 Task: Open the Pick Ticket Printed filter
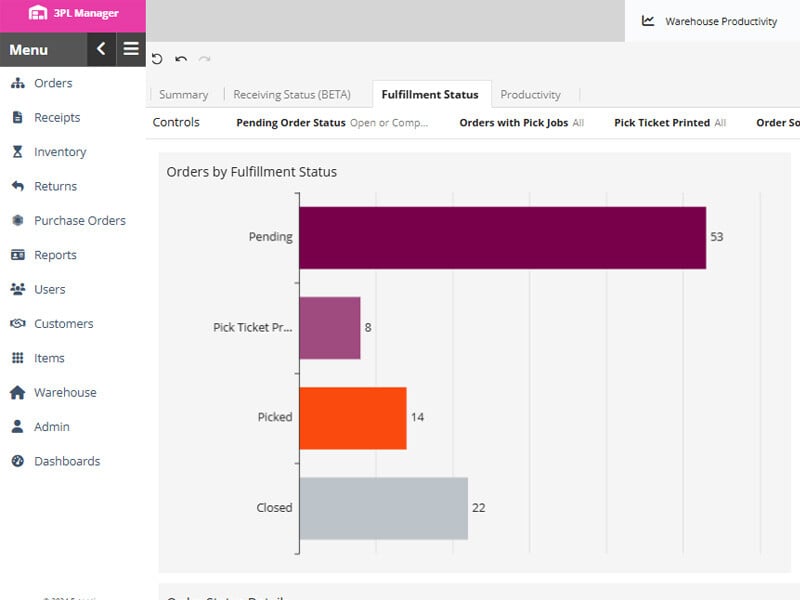[x=670, y=122]
